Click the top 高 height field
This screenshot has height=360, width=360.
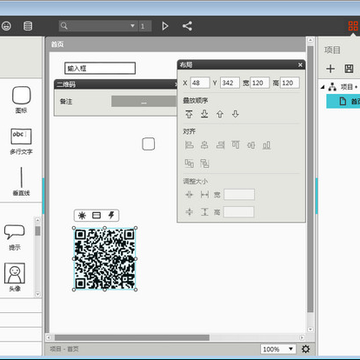pyautogui.click(x=290, y=83)
